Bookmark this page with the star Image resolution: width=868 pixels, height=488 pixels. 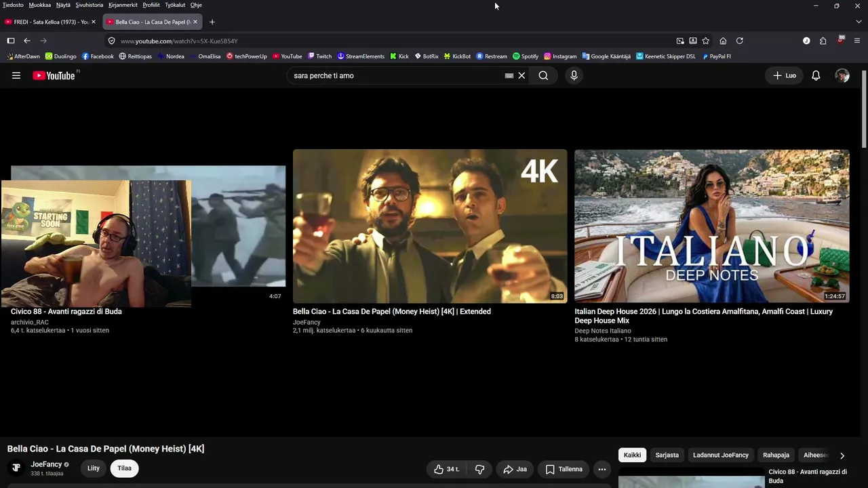pos(706,41)
